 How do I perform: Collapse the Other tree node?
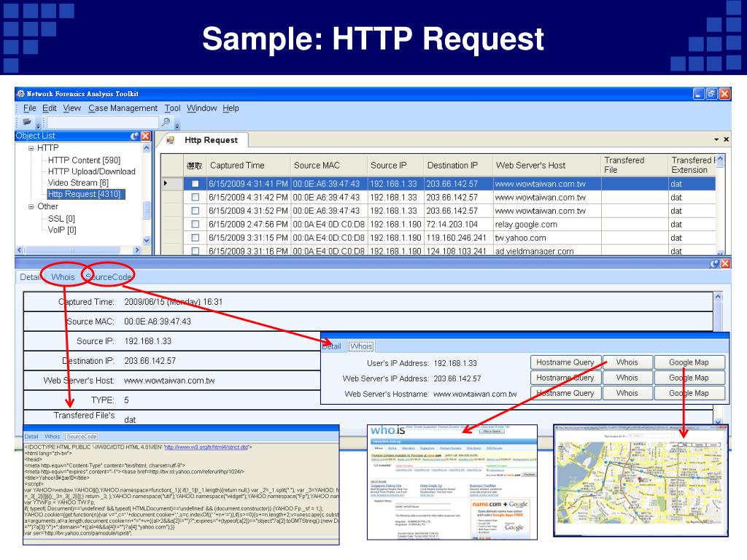(31, 206)
